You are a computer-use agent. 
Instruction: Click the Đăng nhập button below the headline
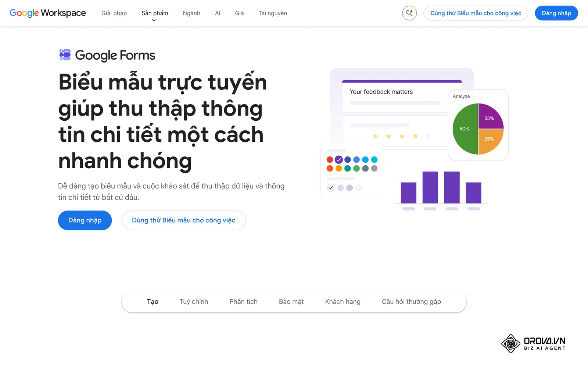point(85,220)
